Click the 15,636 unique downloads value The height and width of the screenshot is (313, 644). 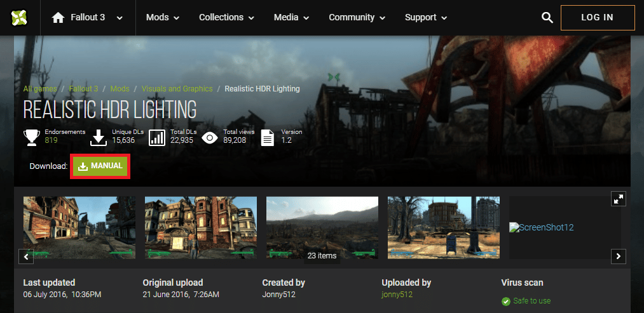(123, 140)
